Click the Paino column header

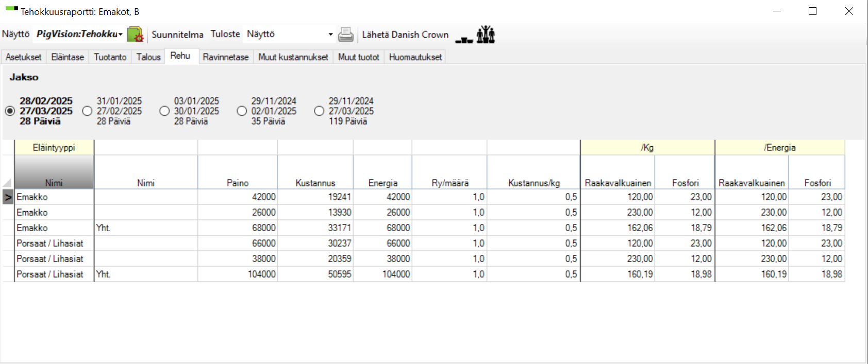coord(238,172)
